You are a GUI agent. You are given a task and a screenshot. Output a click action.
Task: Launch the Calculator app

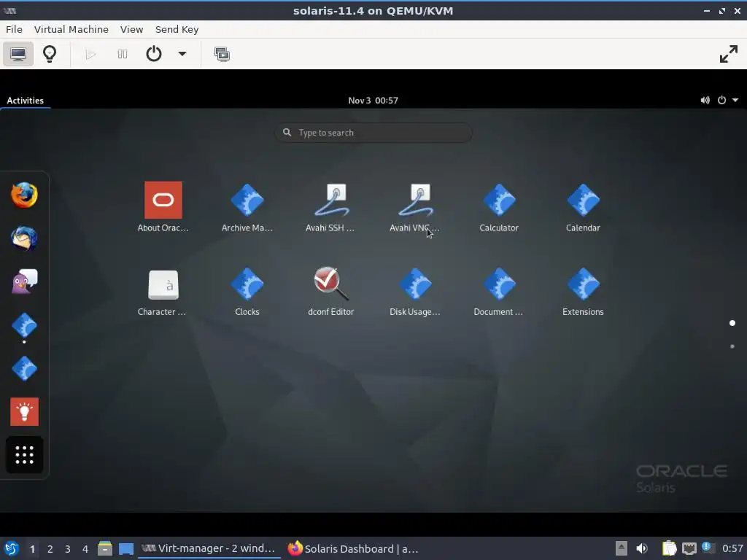(499, 206)
